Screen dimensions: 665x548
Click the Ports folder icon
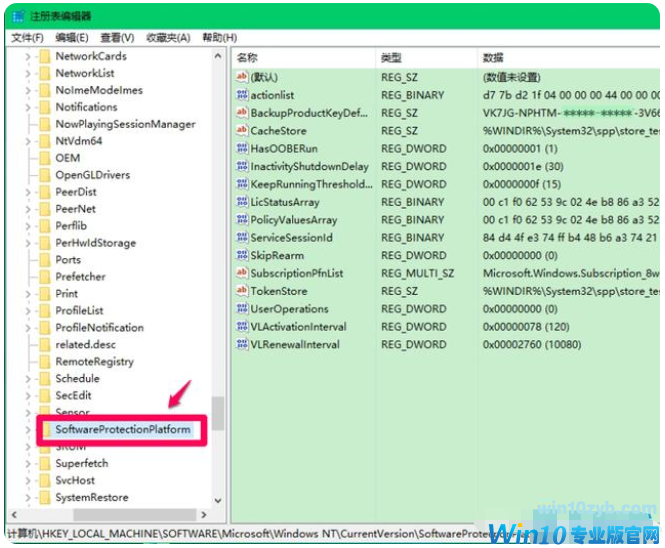(45, 260)
